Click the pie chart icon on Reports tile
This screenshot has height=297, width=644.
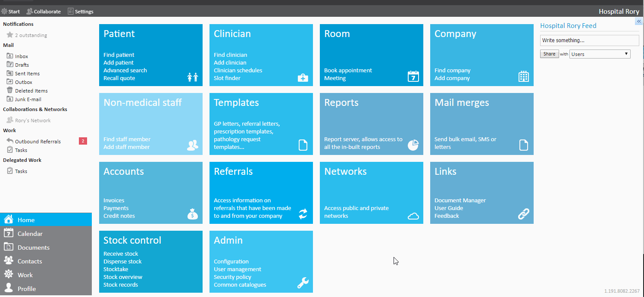coord(413,145)
